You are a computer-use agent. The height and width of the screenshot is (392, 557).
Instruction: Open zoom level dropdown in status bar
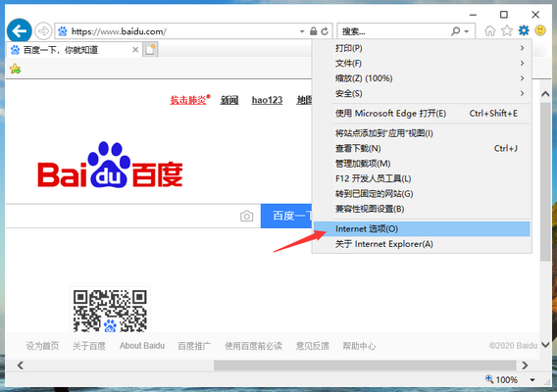tap(532, 380)
